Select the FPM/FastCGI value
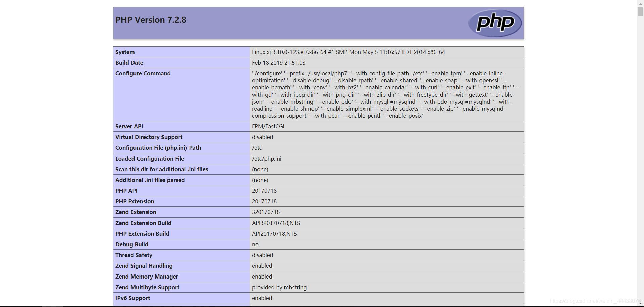 (268, 126)
